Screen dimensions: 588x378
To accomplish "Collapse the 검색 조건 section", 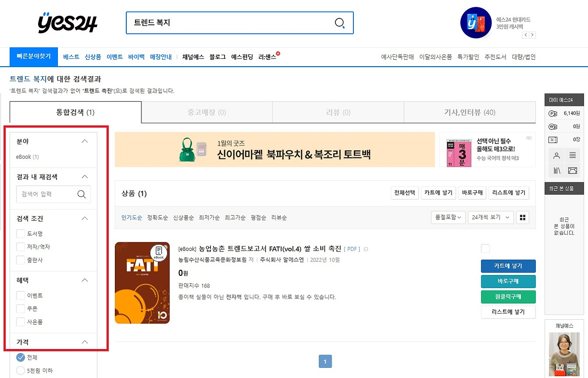I will tap(85, 218).
